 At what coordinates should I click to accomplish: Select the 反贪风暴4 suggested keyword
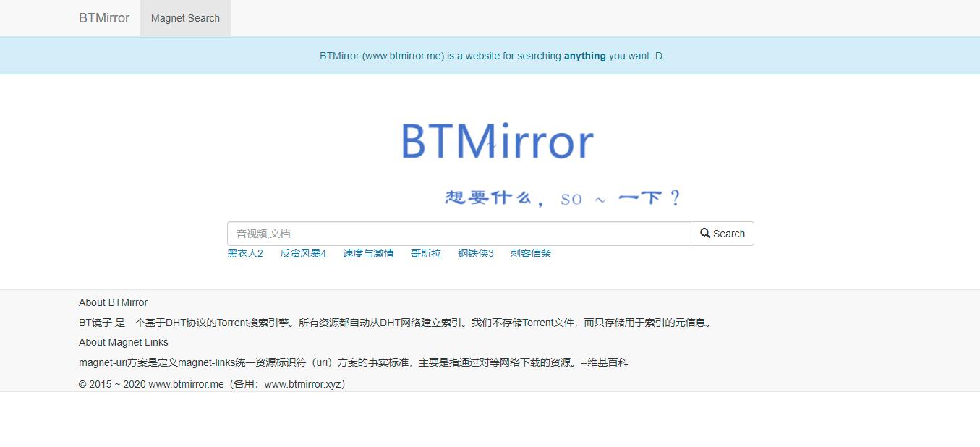(303, 253)
